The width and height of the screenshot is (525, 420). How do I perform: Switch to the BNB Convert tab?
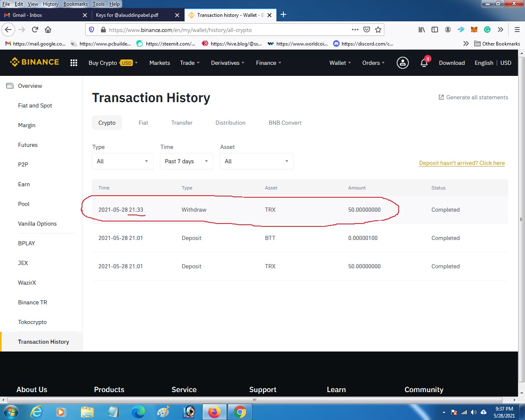click(x=285, y=123)
